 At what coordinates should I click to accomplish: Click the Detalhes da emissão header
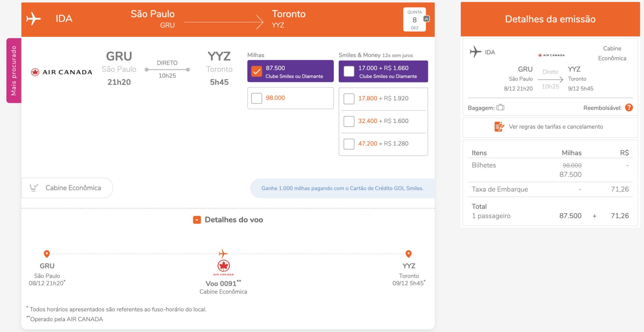click(550, 19)
